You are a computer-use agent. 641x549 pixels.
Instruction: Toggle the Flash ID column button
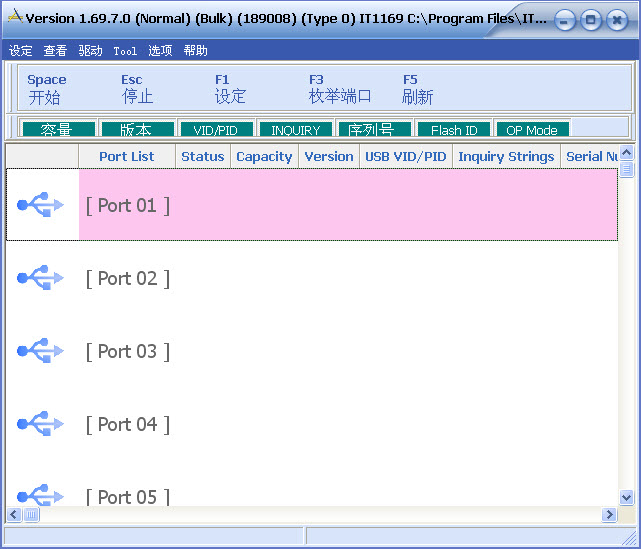pos(453,130)
